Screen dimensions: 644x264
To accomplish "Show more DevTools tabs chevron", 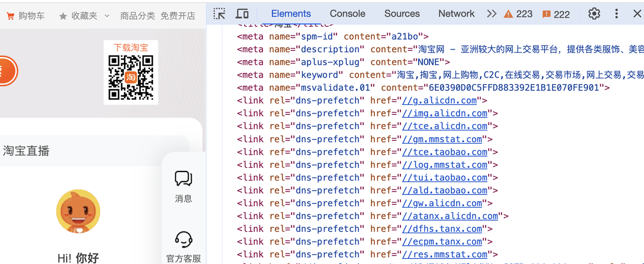I will (492, 14).
